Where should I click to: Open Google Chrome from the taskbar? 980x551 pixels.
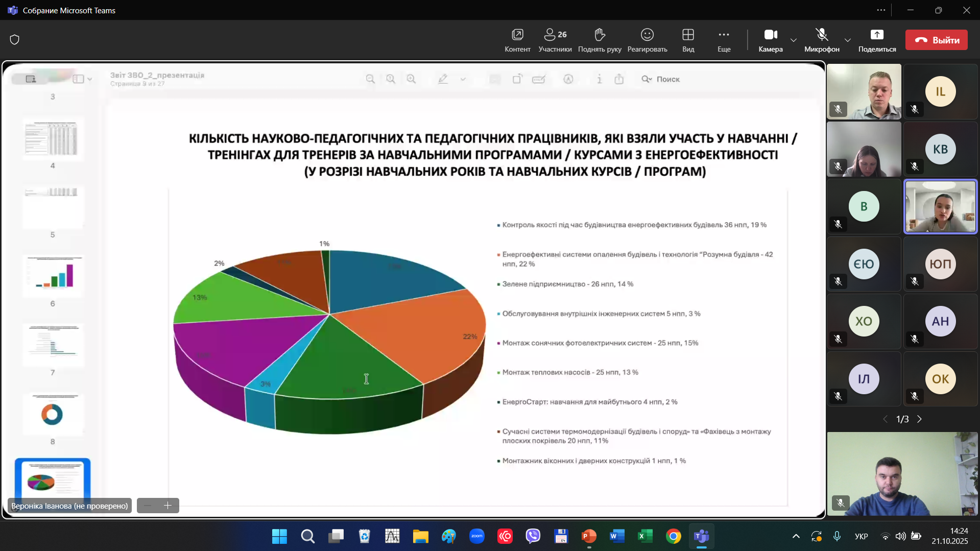point(673,536)
